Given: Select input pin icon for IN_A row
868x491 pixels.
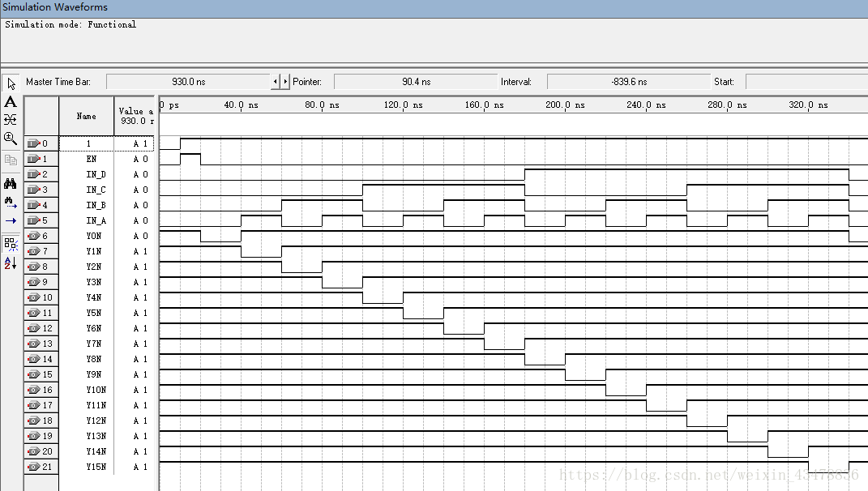Looking at the screenshot, I should (x=34, y=220).
